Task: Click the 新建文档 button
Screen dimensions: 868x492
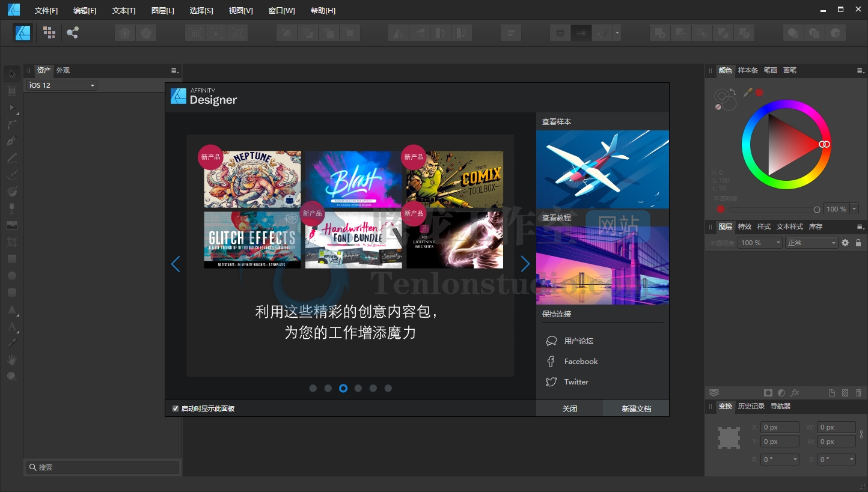Action: [636, 408]
